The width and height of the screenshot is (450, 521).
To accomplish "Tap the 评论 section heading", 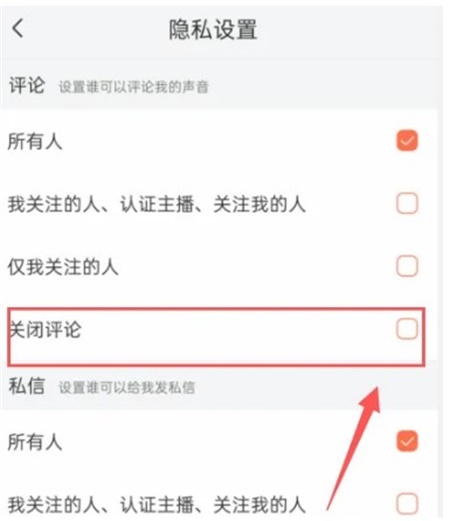I will tap(27, 85).
